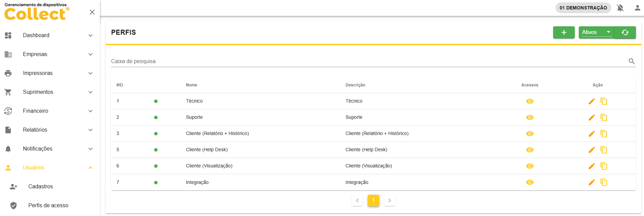
Task: Open the user account icon in the header
Action: (637, 8)
